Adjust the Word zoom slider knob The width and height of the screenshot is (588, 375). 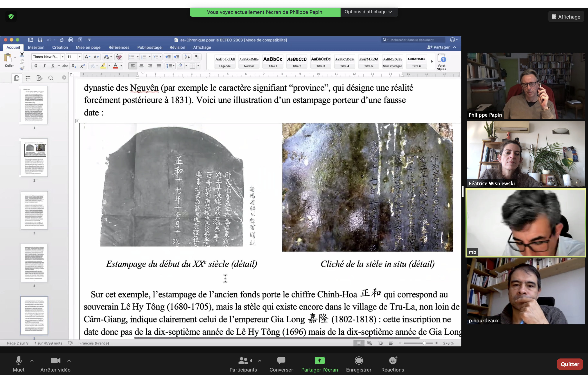pos(424,343)
